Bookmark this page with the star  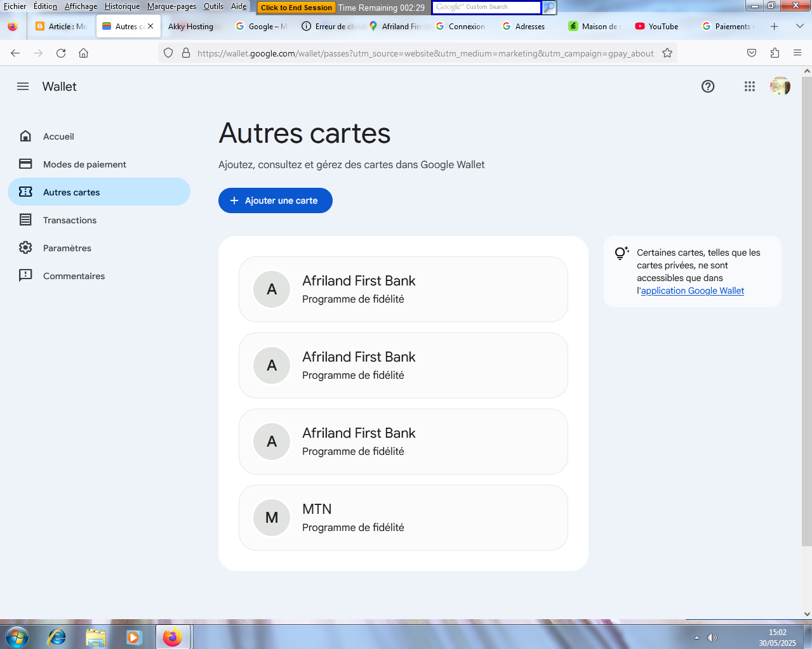667,53
